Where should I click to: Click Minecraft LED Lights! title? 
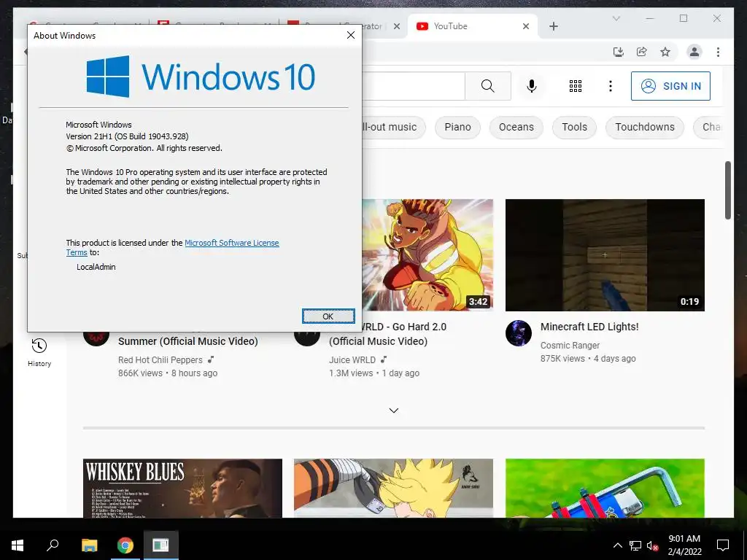[x=589, y=327]
